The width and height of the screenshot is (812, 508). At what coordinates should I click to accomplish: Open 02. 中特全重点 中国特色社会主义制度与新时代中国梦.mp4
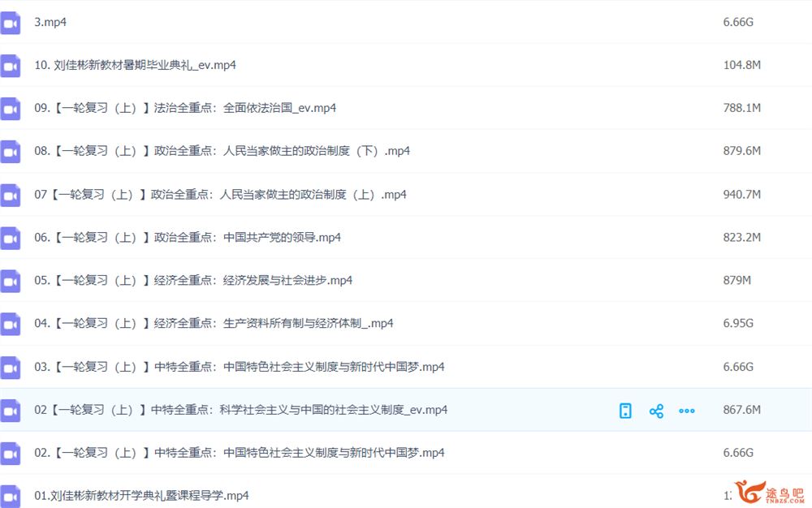240,453
